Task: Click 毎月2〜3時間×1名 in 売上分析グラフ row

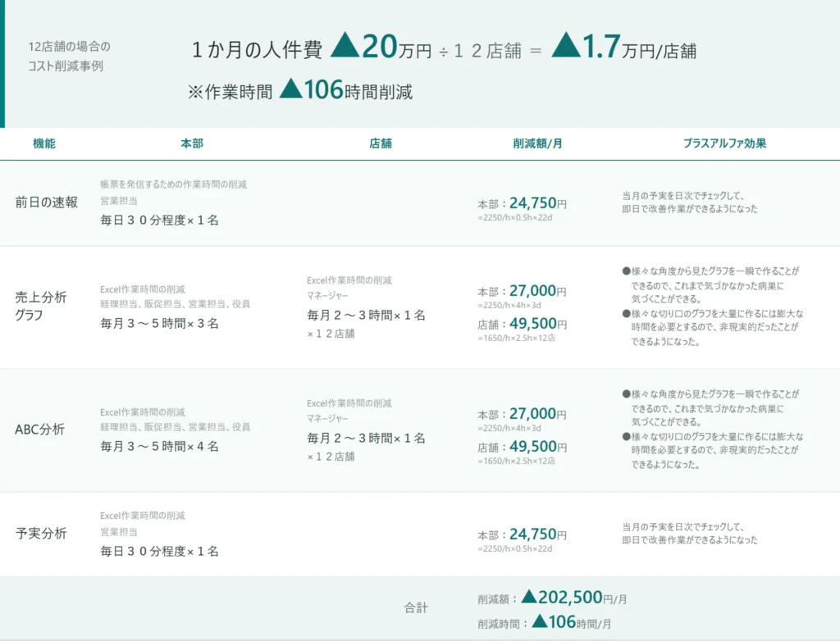Action: (367, 316)
